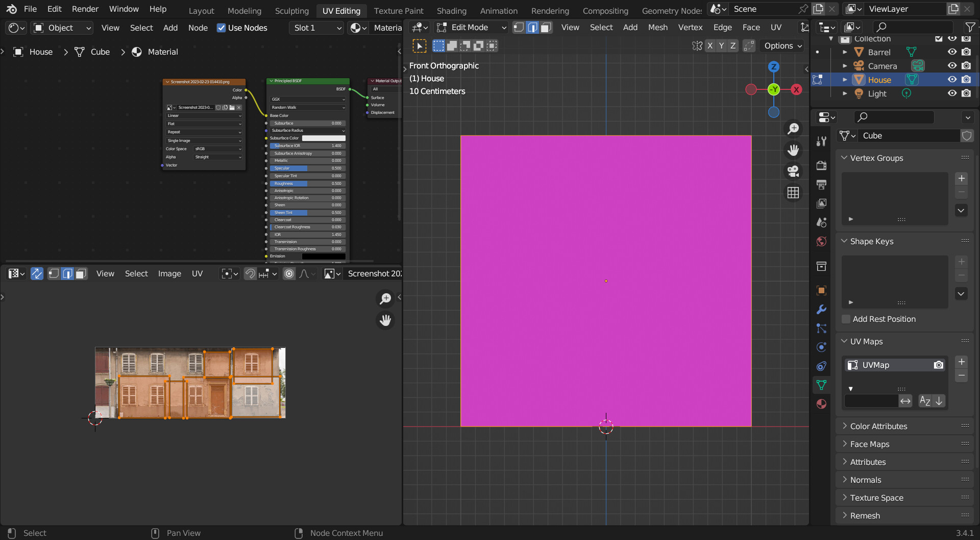The width and height of the screenshot is (980, 540).
Task: Open the Edit Mode dropdown
Action: [470, 27]
